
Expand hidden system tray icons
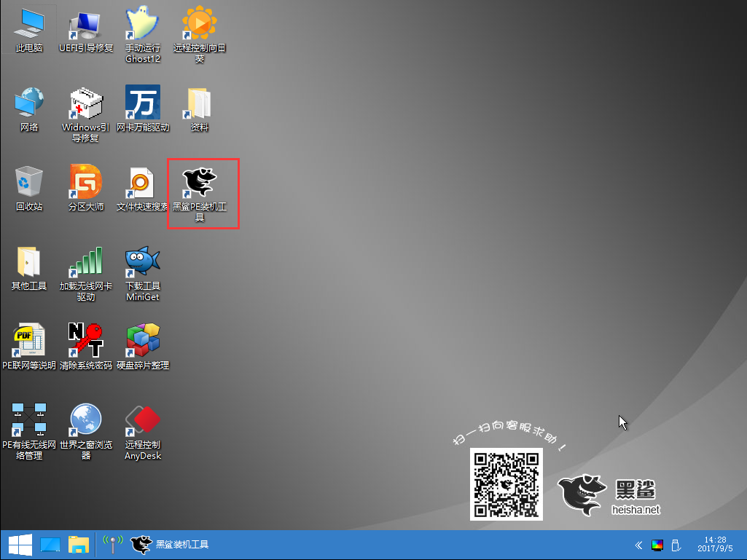tap(638, 544)
